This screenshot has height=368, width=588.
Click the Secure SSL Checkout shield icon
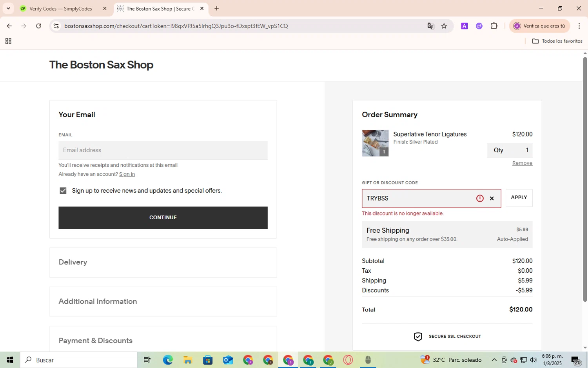(x=418, y=337)
